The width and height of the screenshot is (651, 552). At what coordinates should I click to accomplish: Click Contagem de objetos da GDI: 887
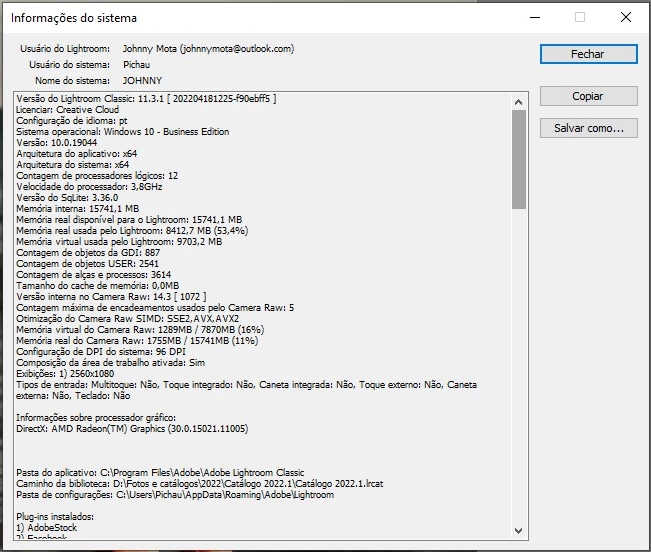tap(88, 253)
